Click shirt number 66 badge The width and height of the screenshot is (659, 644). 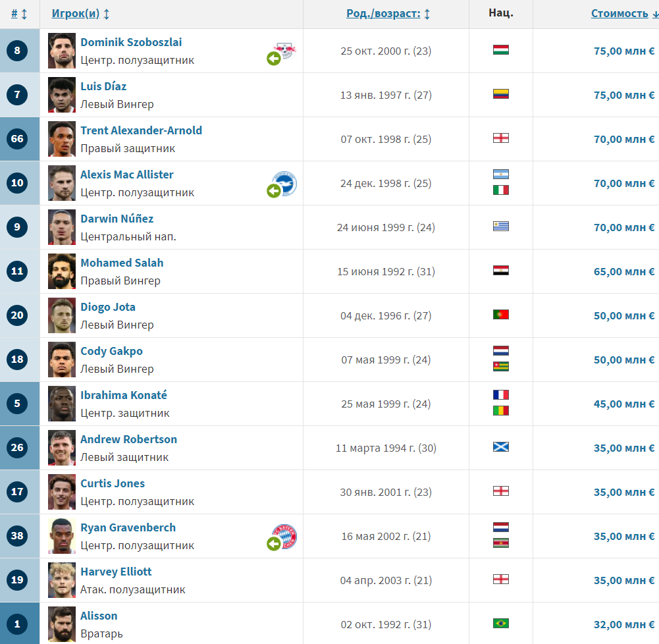(x=17, y=139)
